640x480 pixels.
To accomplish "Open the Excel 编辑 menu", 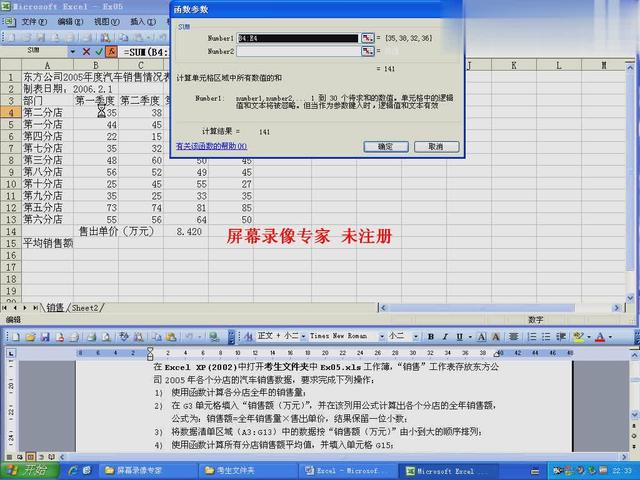I will click(x=70, y=22).
